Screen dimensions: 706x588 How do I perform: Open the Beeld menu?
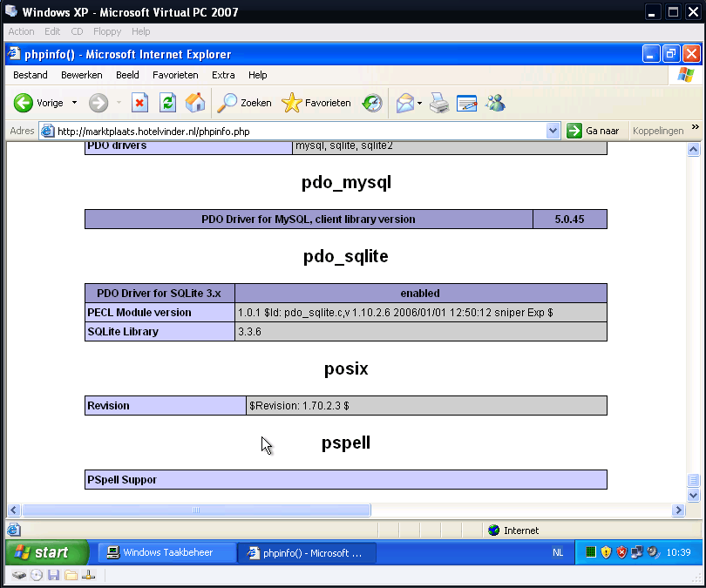point(127,75)
